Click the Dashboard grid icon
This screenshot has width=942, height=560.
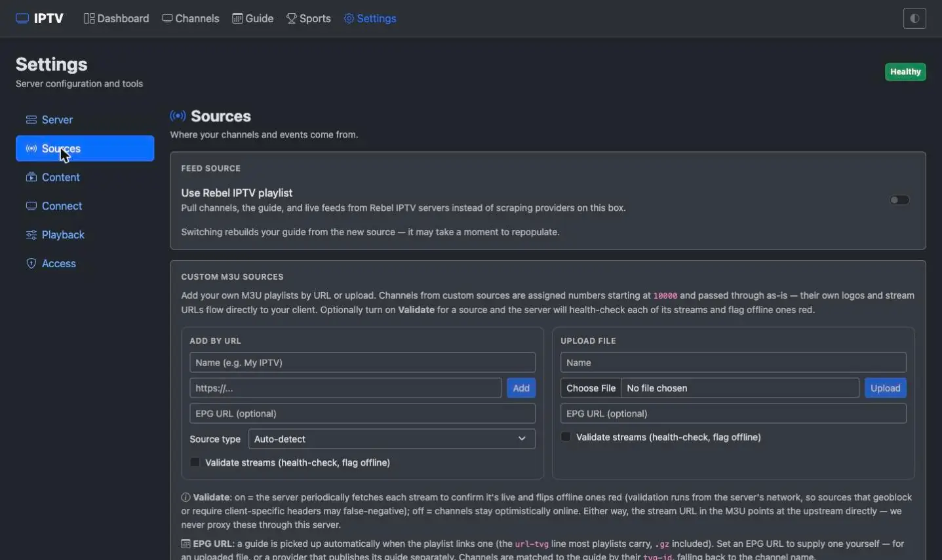click(x=89, y=18)
